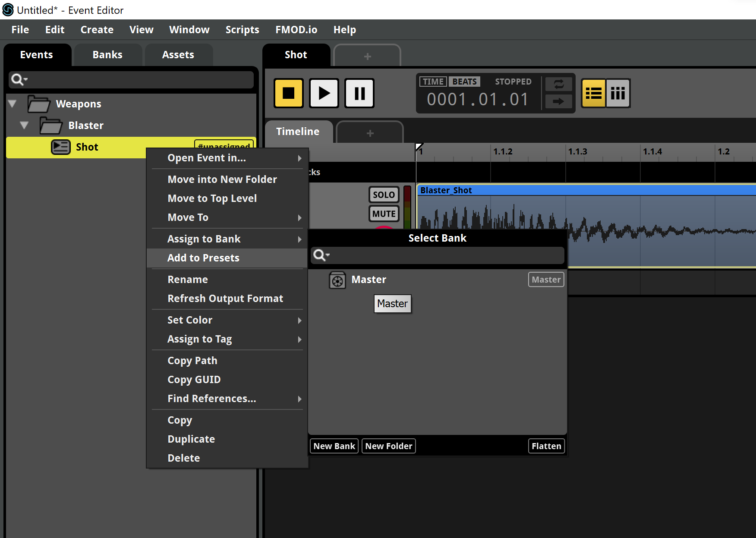Choose Refresh Output Format

[x=227, y=299]
